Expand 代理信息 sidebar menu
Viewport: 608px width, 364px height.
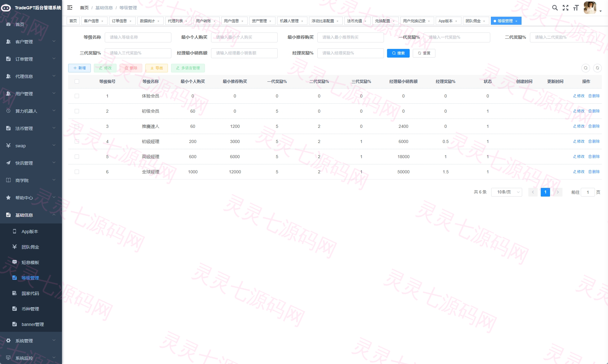31,76
